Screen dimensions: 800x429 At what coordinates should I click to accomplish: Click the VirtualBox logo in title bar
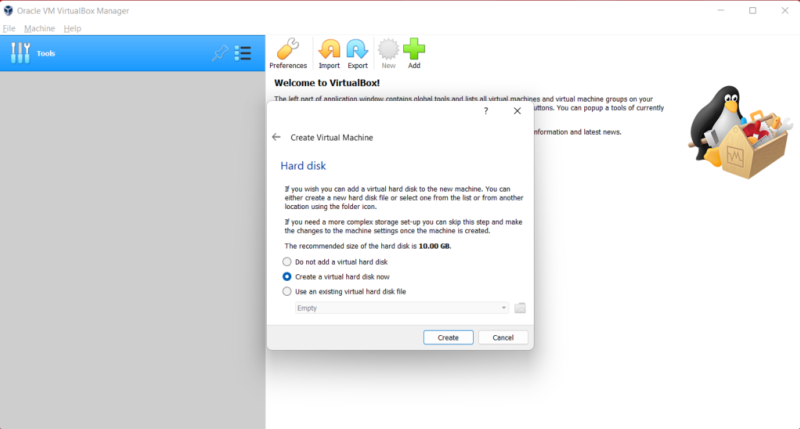[x=8, y=10]
